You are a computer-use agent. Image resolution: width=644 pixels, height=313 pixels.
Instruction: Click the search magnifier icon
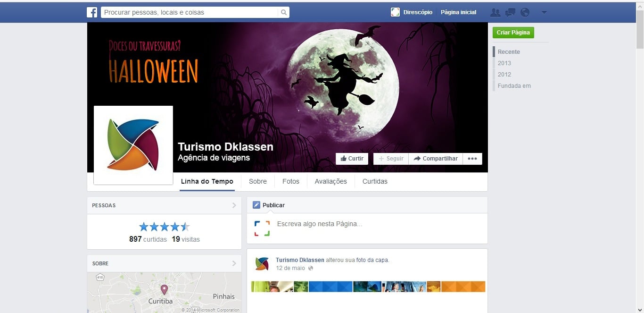click(x=283, y=12)
